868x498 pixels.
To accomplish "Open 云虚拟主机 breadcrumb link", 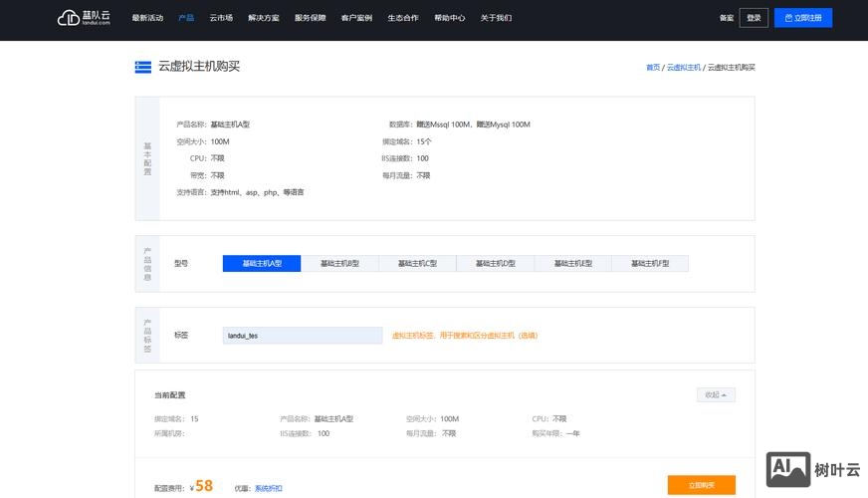I will point(683,67).
